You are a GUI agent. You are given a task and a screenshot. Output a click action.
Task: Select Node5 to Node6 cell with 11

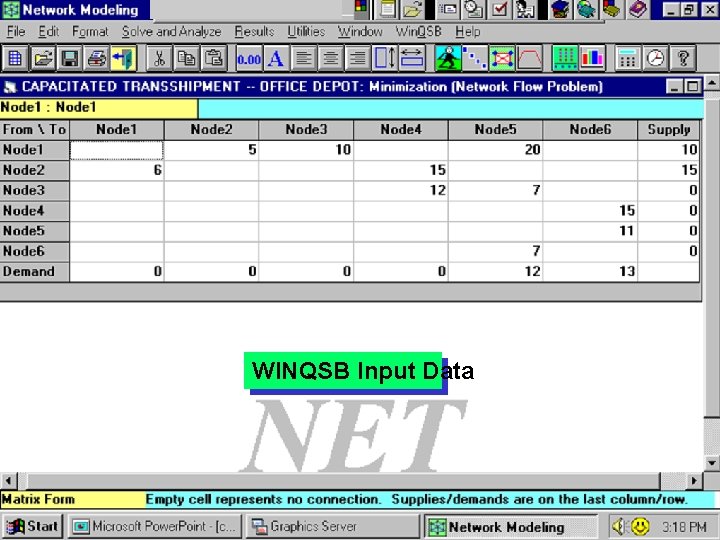pyautogui.click(x=590, y=231)
